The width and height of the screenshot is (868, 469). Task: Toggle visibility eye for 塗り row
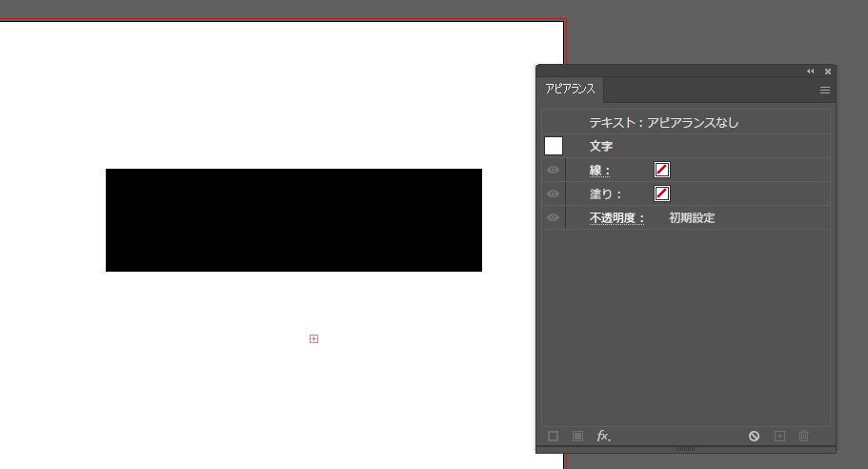tap(554, 194)
